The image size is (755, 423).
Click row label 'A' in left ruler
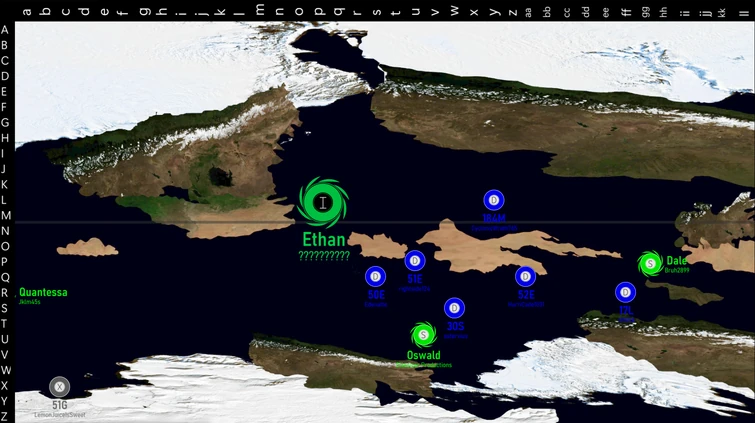pos(5,30)
